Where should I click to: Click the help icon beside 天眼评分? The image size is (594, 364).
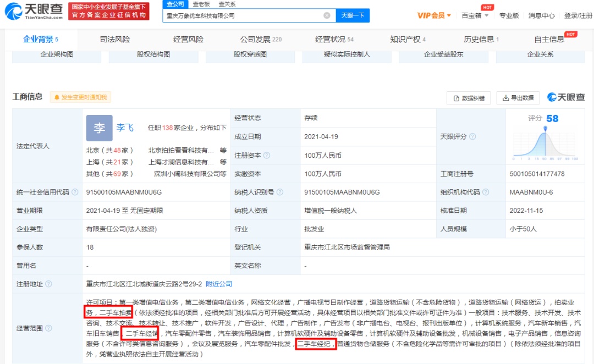tap(472, 136)
